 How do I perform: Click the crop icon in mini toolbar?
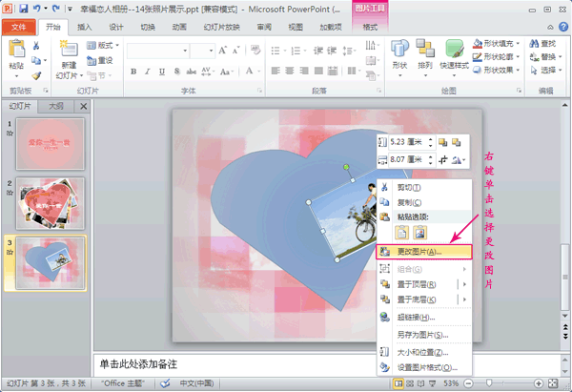point(443,159)
